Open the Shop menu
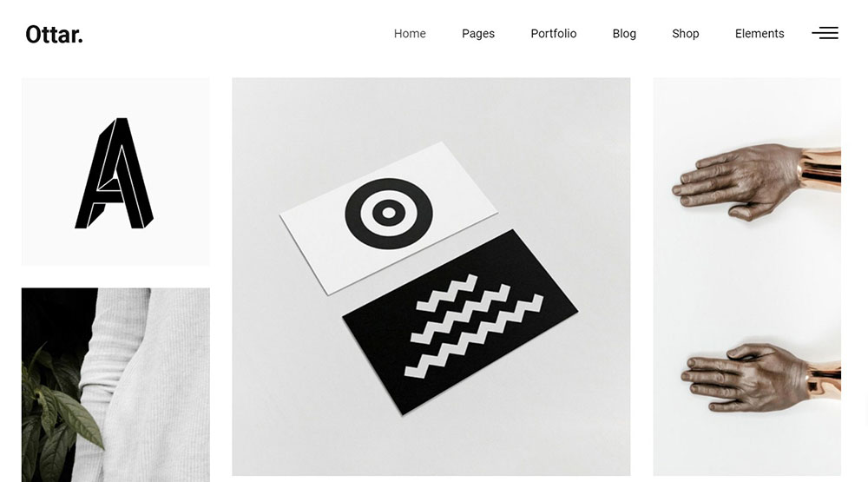 [x=686, y=34]
